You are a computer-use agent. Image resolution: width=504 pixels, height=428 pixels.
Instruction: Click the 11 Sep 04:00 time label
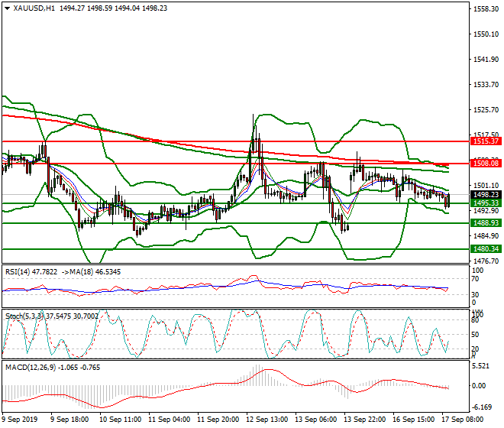coord(169,420)
